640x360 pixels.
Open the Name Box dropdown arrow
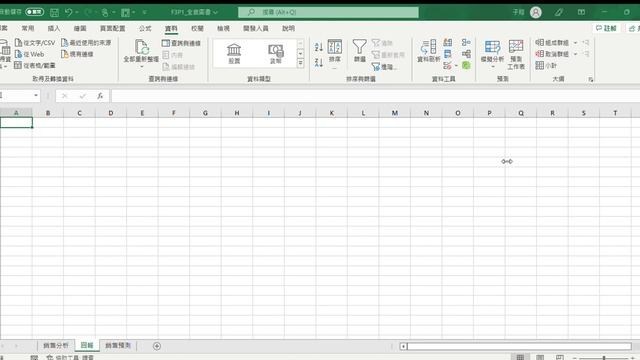coord(36,96)
